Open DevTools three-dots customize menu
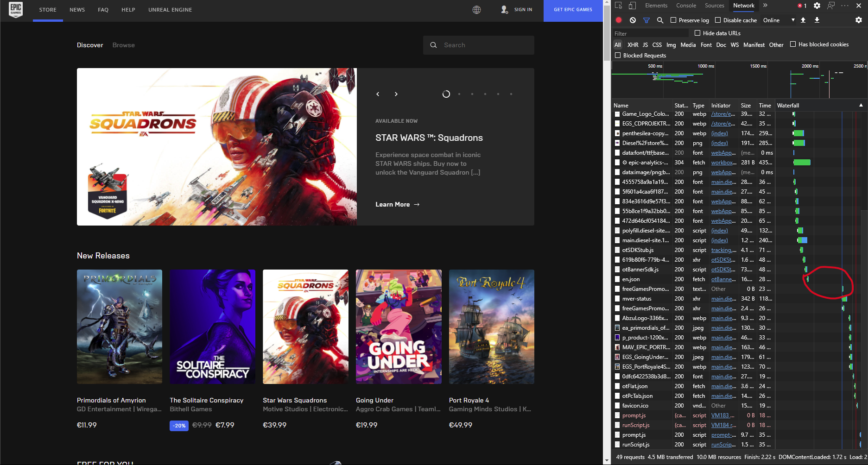The width and height of the screenshot is (868, 465). [x=845, y=6]
